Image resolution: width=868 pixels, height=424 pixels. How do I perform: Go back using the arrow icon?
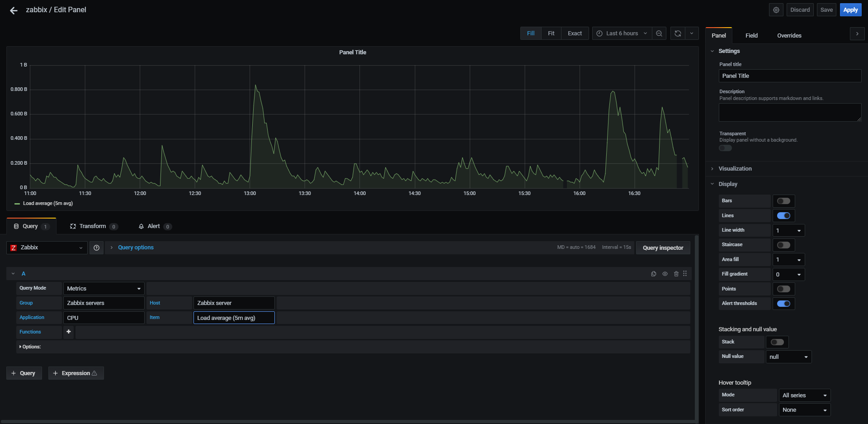[x=14, y=10]
